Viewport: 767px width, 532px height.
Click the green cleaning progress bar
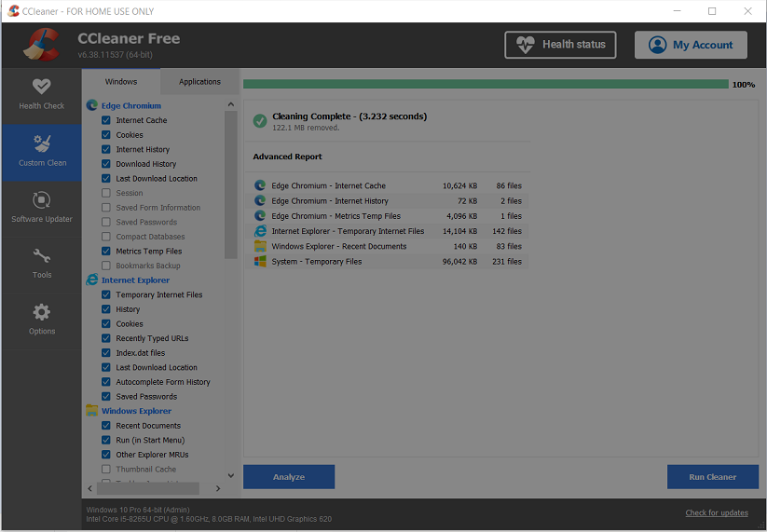pyautogui.click(x=486, y=84)
